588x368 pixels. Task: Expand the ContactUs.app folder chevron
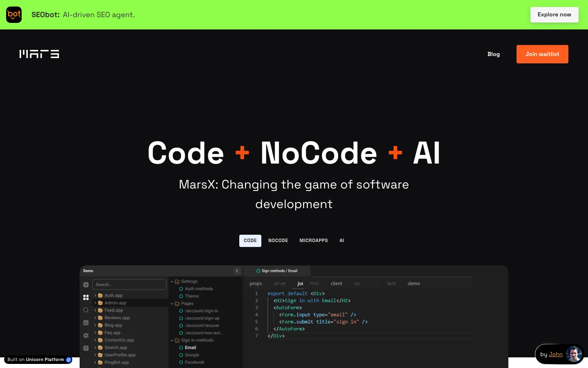coord(95,340)
